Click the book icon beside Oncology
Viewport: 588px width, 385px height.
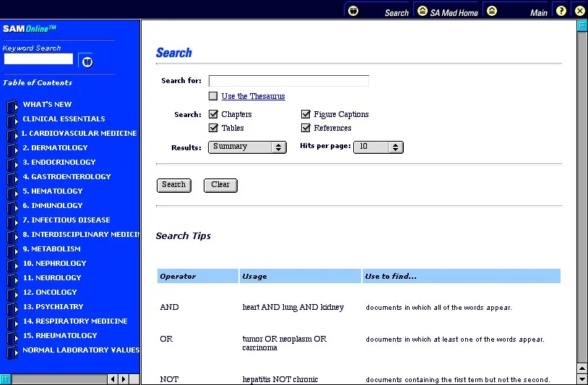(12, 294)
